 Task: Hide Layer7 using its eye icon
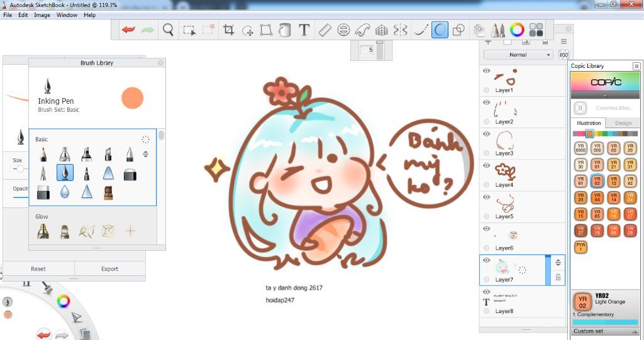pos(487,260)
